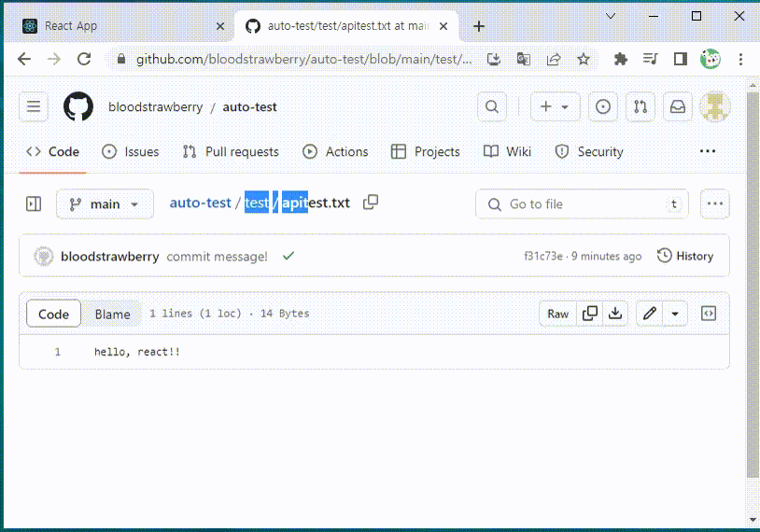Viewport: 760px width, 532px height.
Task: Click the 'hello, react!!' code line
Action: [x=137, y=352]
